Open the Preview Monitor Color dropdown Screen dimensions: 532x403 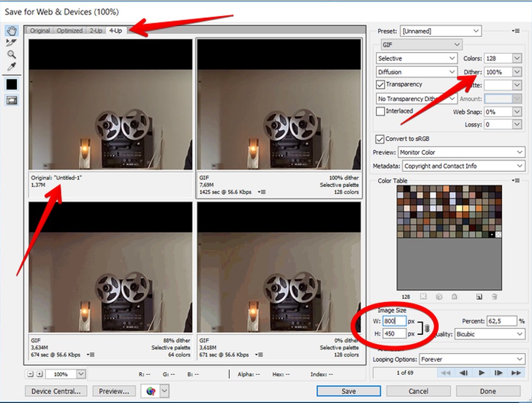tap(461, 152)
